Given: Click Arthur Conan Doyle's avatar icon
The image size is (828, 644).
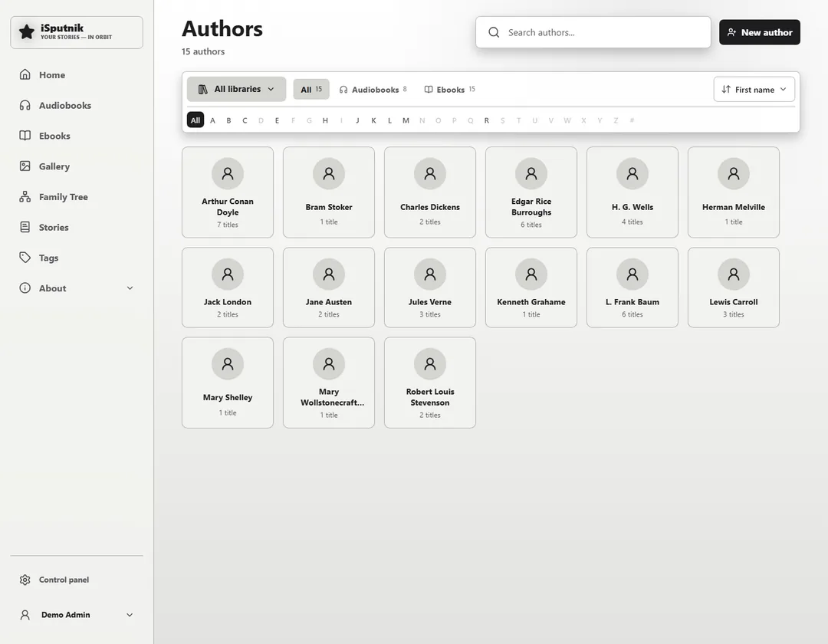Looking at the screenshot, I should [x=228, y=173].
